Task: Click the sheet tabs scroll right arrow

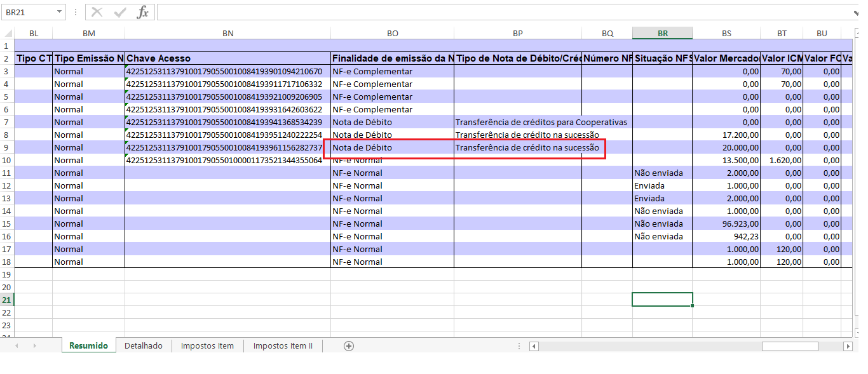Action: [x=34, y=345]
